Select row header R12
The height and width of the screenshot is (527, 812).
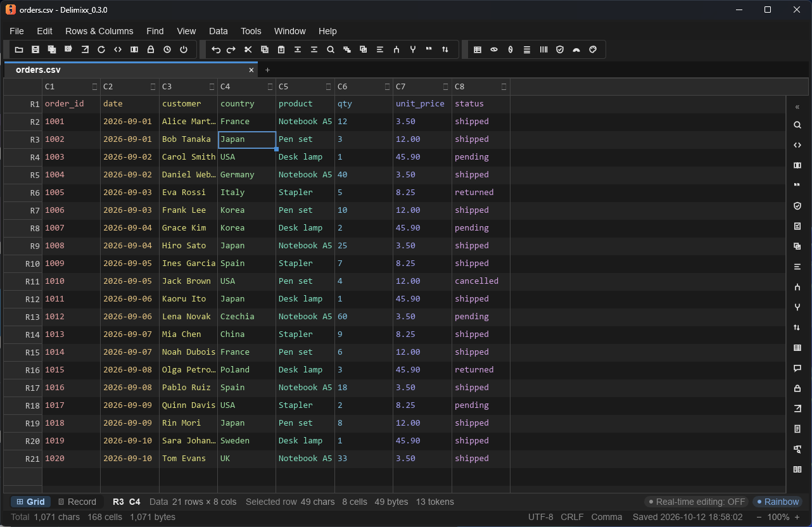tap(23, 299)
